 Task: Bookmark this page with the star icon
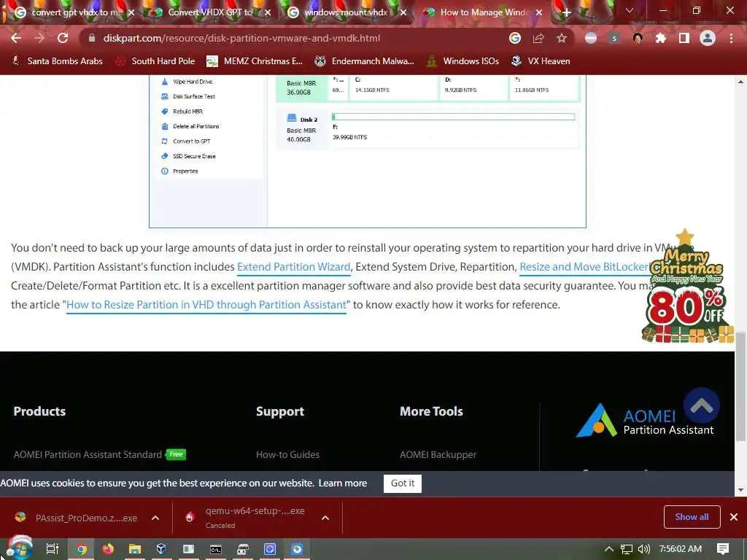(x=562, y=38)
